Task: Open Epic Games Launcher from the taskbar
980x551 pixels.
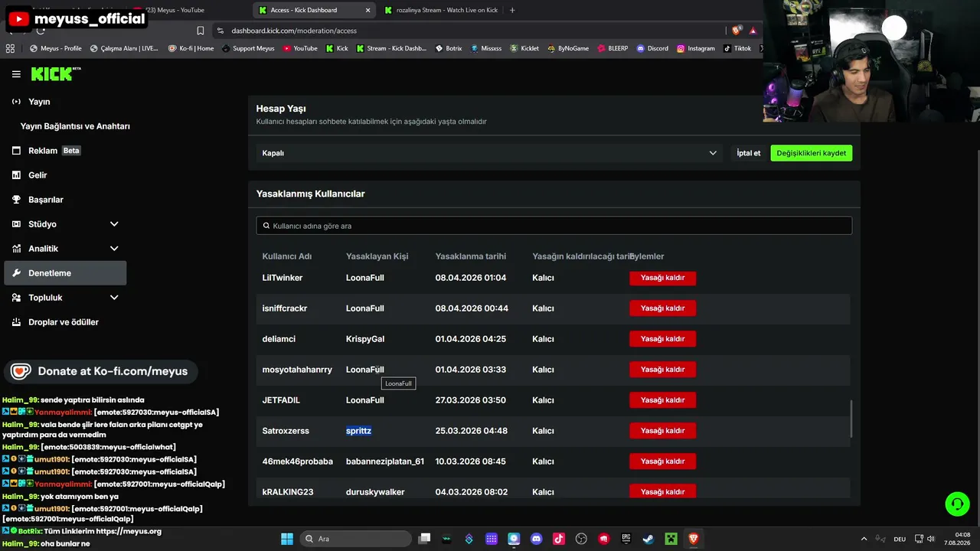Action: pyautogui.click(x=626, y=539)
